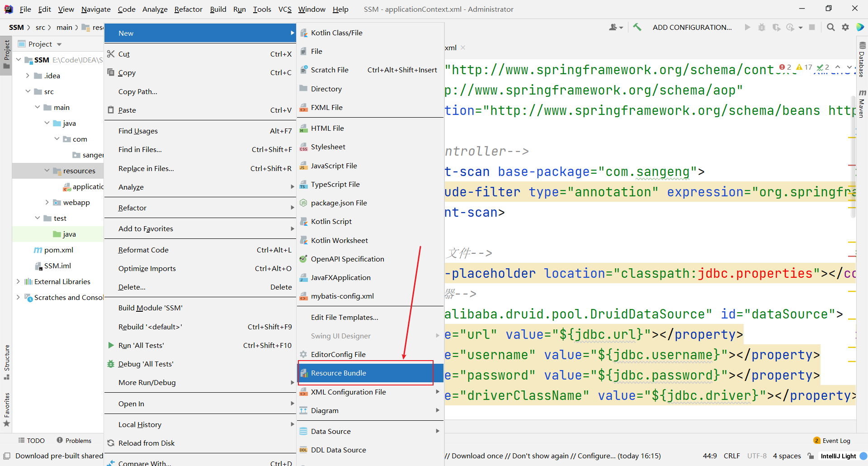The image size is (868, 466).
Task: Expand the .idea folder in project tree
Action: pos(28,76)
